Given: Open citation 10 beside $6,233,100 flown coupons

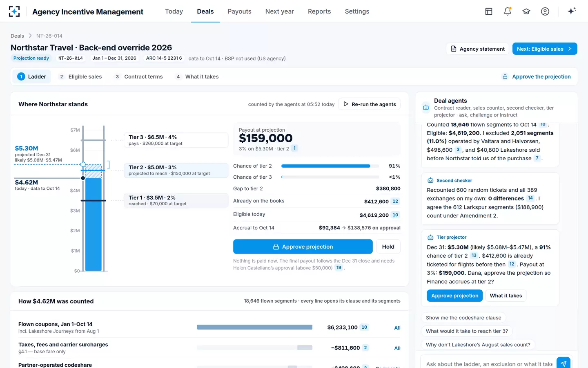Looking at the screenshot, I should (x=364, y=327).
